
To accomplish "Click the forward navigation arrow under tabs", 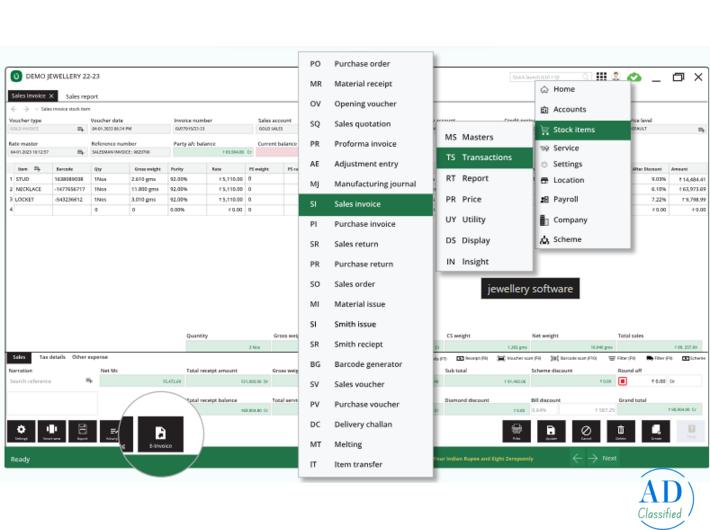I will tap(26, 109).
